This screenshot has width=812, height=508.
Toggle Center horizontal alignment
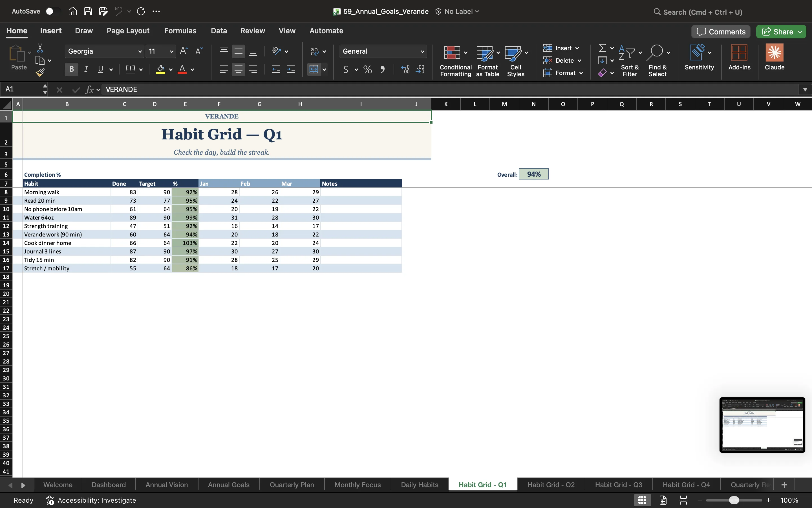[238, 69]
